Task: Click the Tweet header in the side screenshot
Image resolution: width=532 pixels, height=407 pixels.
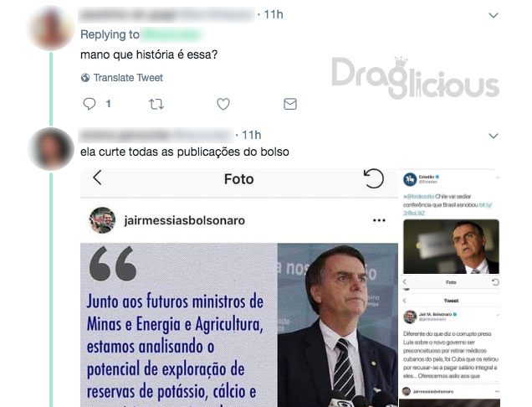Action: [x=451, y=301]
